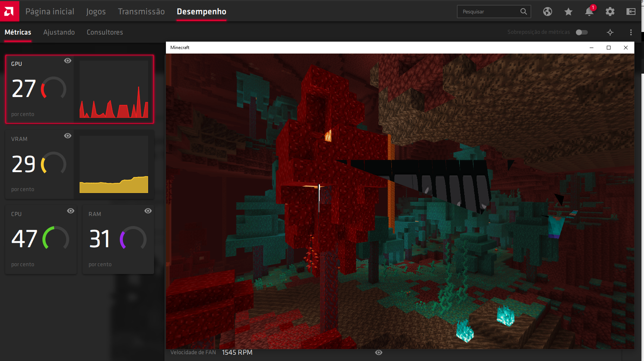Click the GPU 27 percent gauge
Viewport: 644px width, 361px height.
coord(54,88)
